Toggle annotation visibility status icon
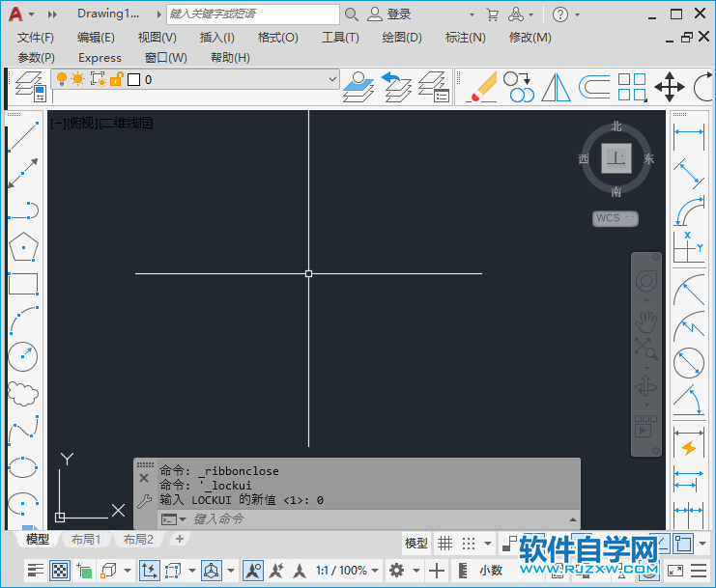This screenshot has height=588, width=716. pos(253,571)
